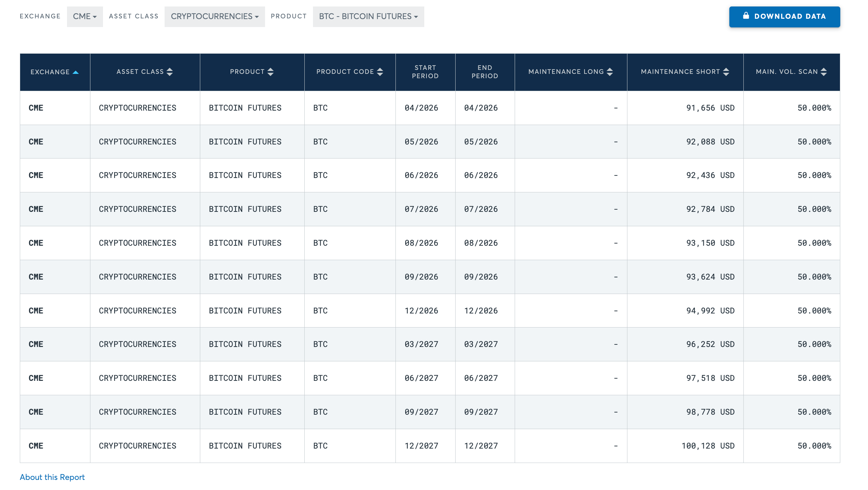Click BTC code in the 06/2027 row
This screenshot has width=868, height=490.
tap(321, 378)
